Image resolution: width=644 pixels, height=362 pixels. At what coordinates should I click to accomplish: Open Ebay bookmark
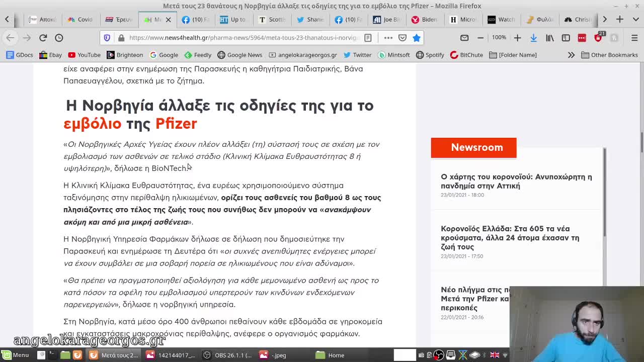point(50,55)
